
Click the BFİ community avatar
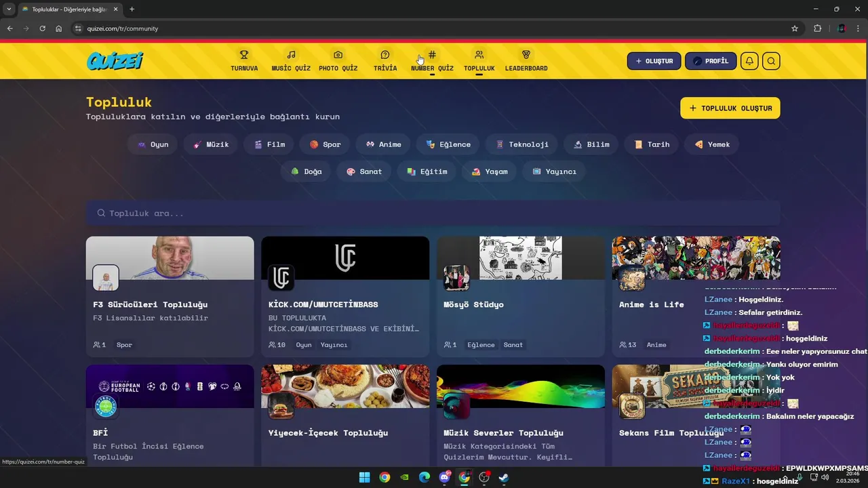click(x=106, y=406)
